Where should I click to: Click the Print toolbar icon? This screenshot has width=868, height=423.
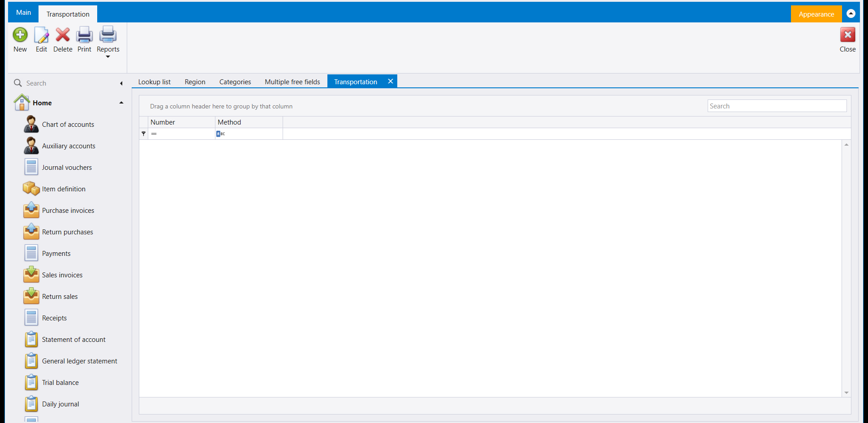point(84,35)
